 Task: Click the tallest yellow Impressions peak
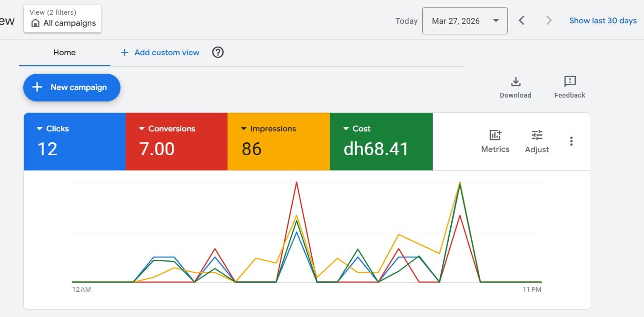pos(460,182)
